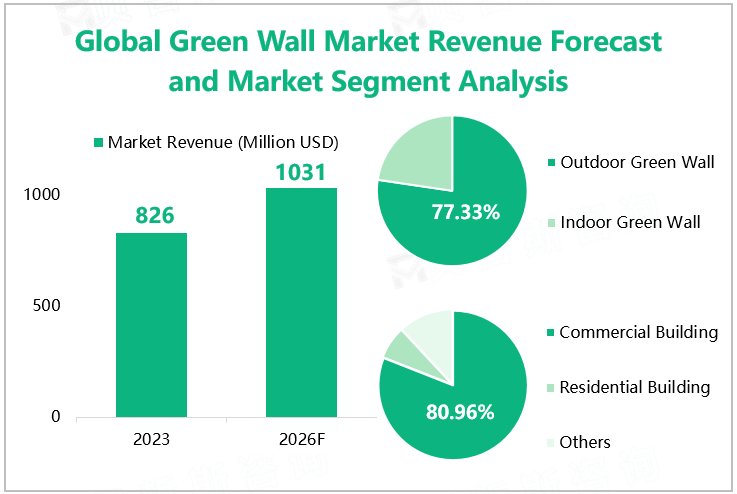The width and height of the screenshot is (737, 494).
Task: Click the Others legend color square
Action: click(x=551, y=442)
